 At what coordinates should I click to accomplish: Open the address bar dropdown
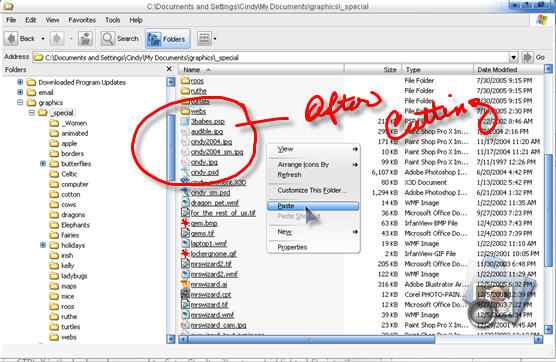click(513, 57)
